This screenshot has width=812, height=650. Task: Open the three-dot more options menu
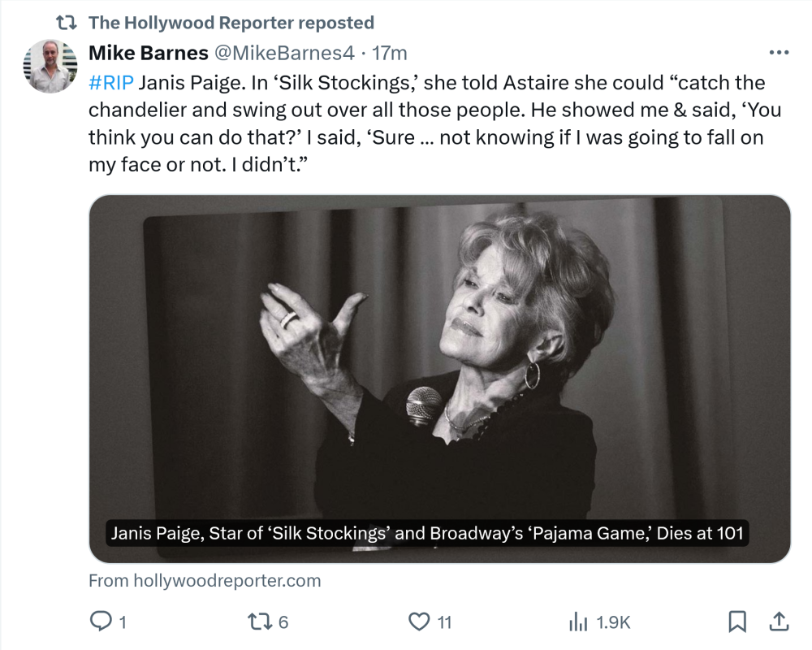point(778,53)
